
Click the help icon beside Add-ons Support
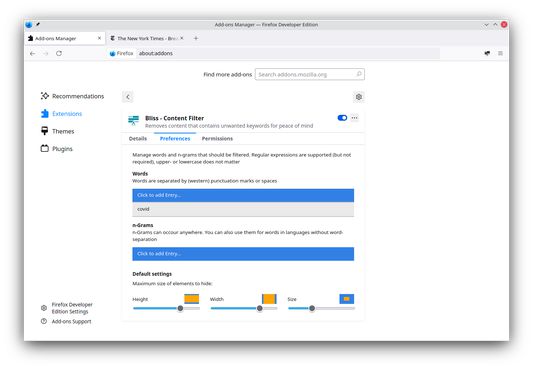[x=44, y=321]
